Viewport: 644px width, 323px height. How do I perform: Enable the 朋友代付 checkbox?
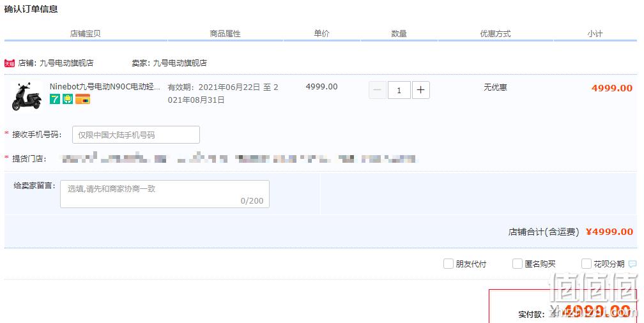(x=448, y=264)
